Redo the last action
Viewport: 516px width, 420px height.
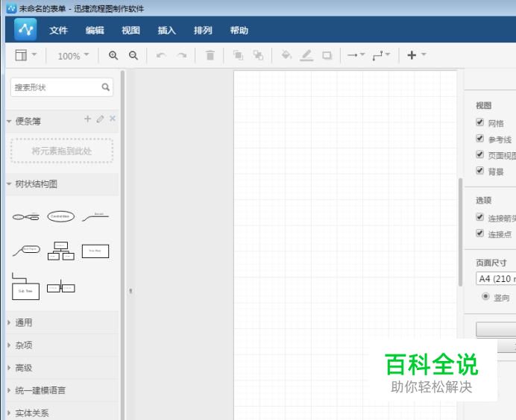(x=182, y=55)
